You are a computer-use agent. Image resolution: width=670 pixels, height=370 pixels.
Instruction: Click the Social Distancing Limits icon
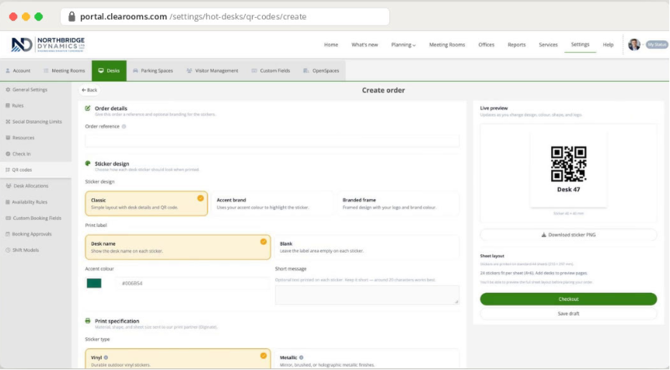[x=8, y=122]
